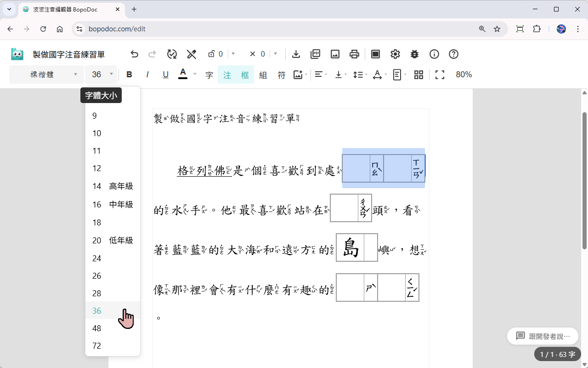Viewport: 588px width, 368px height.
Task: Print the practice worksheet
Action: coord(354,54)
